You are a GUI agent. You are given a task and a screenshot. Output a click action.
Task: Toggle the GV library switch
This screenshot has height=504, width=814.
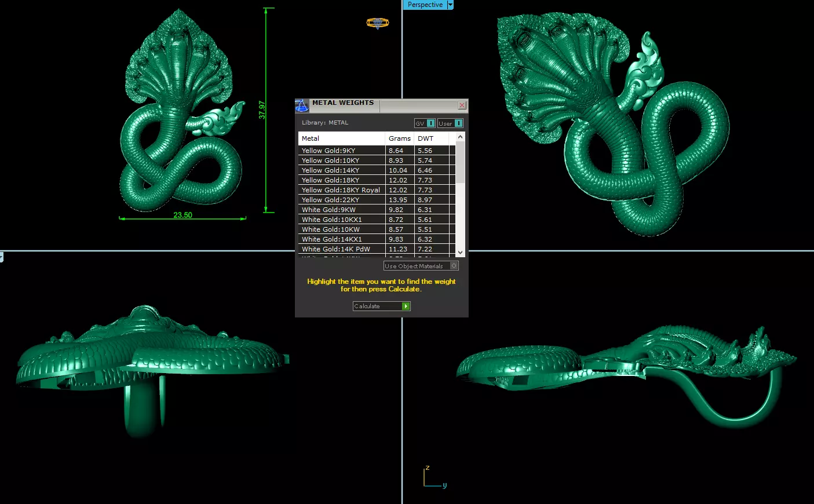click(x=425, y=123)
